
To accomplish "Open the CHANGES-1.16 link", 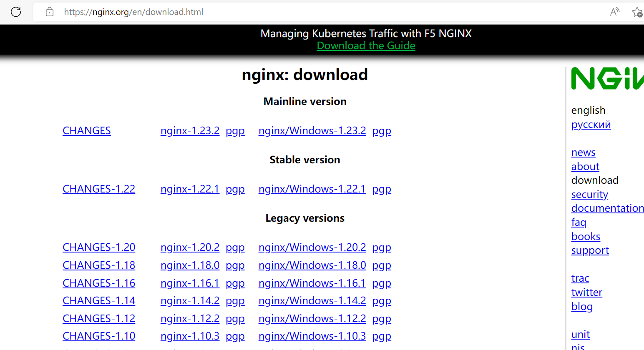I will (99, 283).
